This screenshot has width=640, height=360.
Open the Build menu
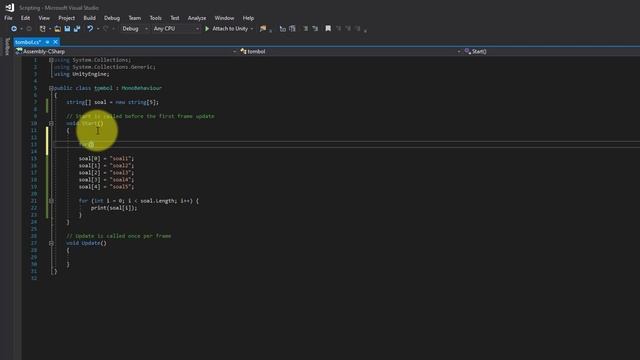coord(89,18)
